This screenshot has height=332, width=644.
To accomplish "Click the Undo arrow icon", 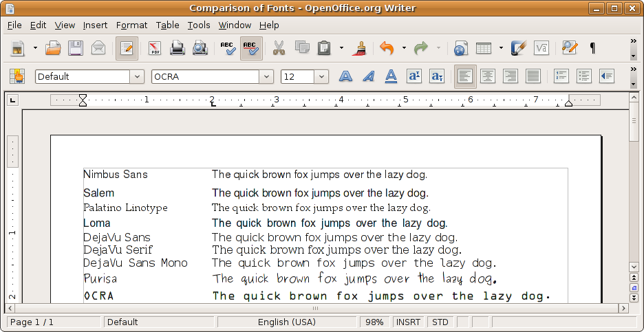I will click(x=387, y=49).
